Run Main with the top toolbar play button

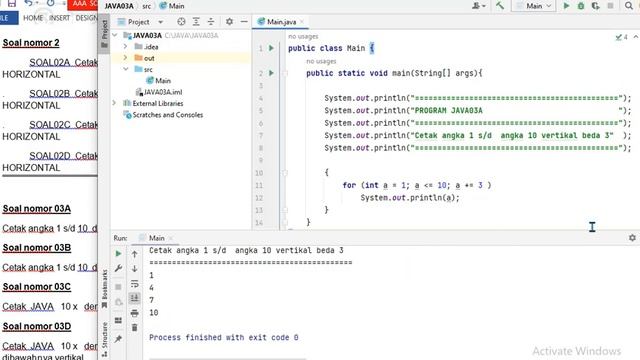(x=566, y=6)
